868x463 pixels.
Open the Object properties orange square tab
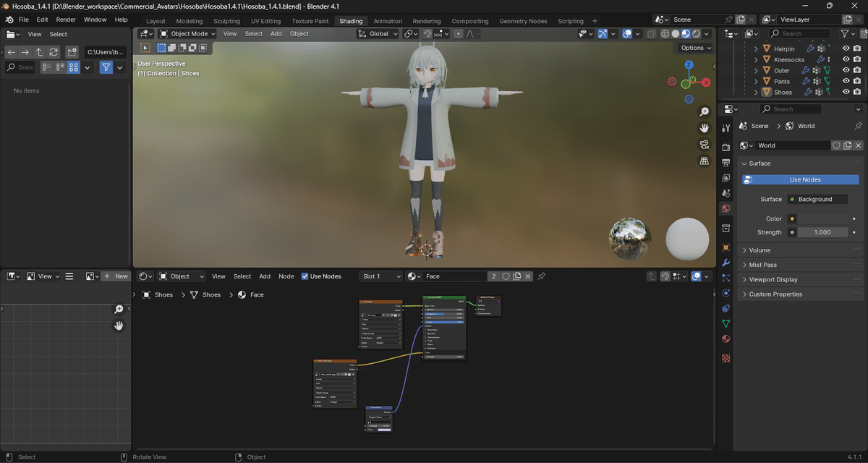tap(726, 247)
